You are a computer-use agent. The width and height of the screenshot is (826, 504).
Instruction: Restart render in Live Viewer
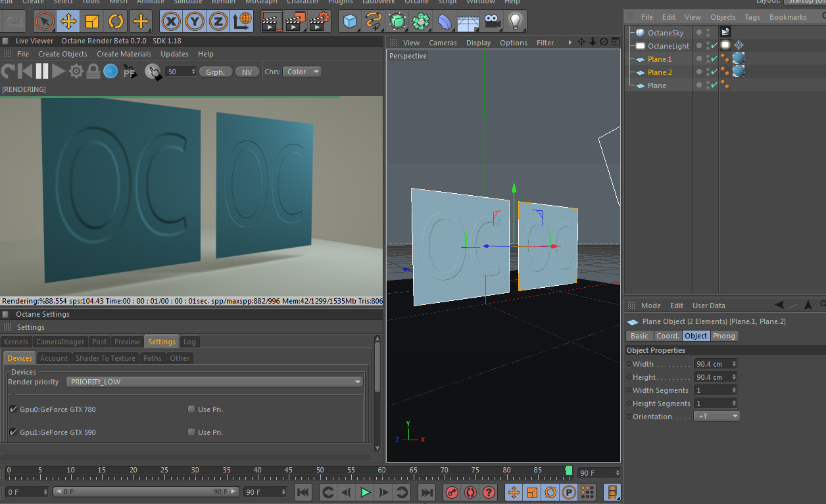pos(9,71)
